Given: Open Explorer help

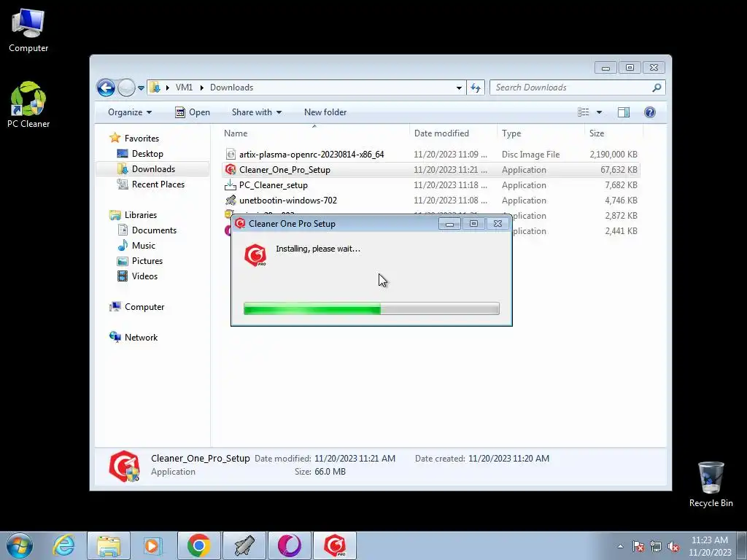Looking at the screenshot, I should (650, 112).
